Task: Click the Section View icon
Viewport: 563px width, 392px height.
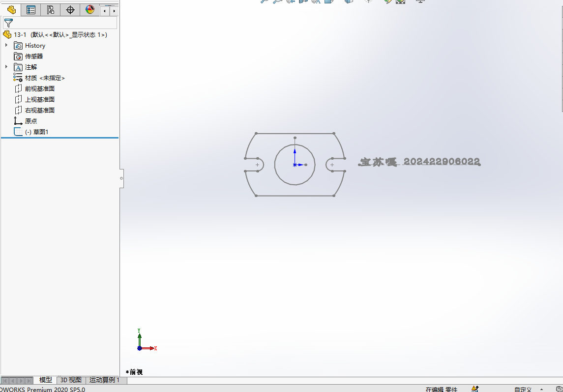Action: tap(303, 1)
